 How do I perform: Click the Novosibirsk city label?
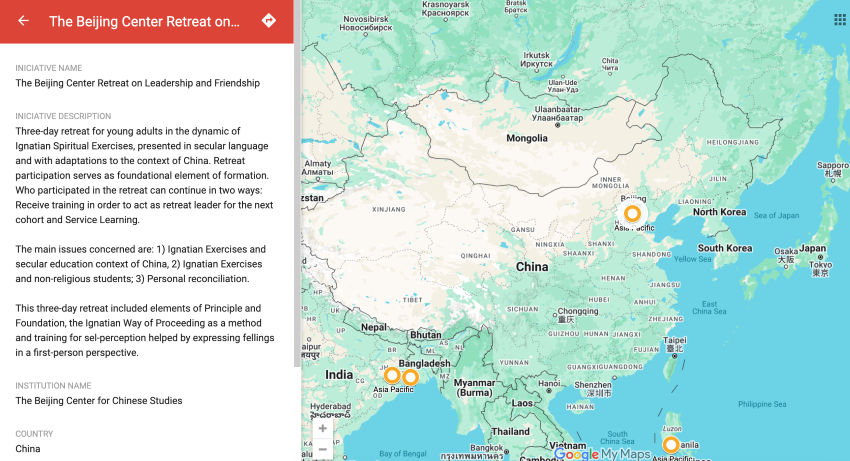tap(366, 23)
